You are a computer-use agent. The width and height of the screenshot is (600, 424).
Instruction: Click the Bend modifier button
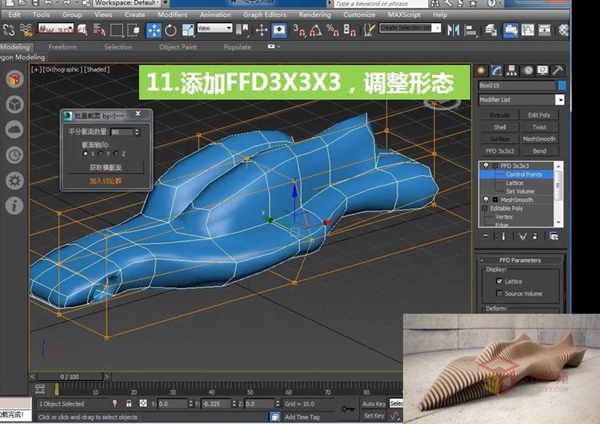click(539, 151)
